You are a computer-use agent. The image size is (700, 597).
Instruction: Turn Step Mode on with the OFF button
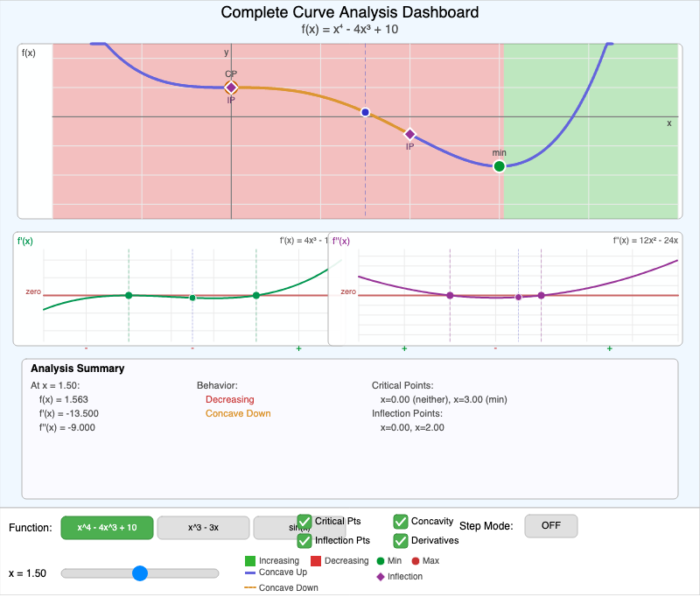tap(550, 525)
